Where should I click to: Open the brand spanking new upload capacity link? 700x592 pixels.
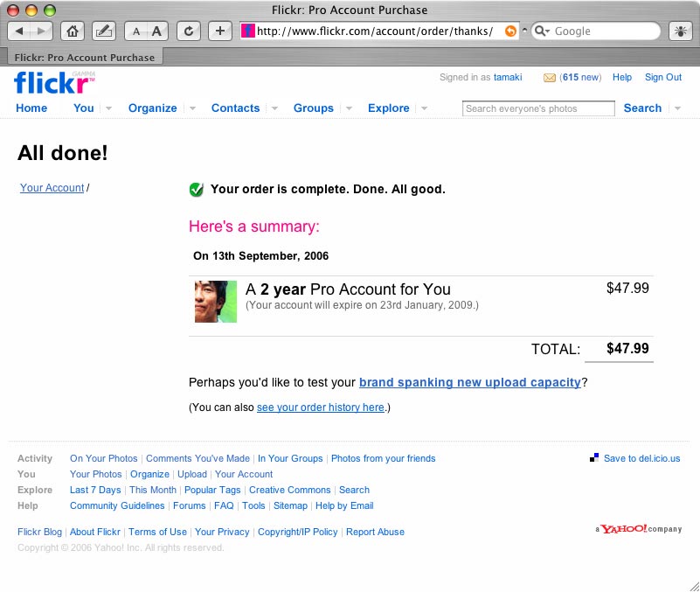[469, 382]
